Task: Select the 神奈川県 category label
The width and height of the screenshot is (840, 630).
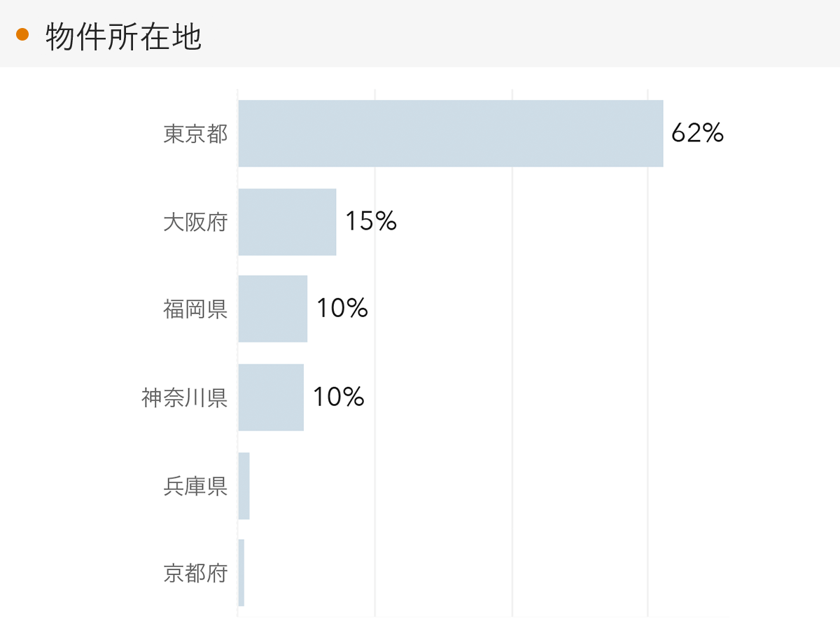Action: pos(184,398)
